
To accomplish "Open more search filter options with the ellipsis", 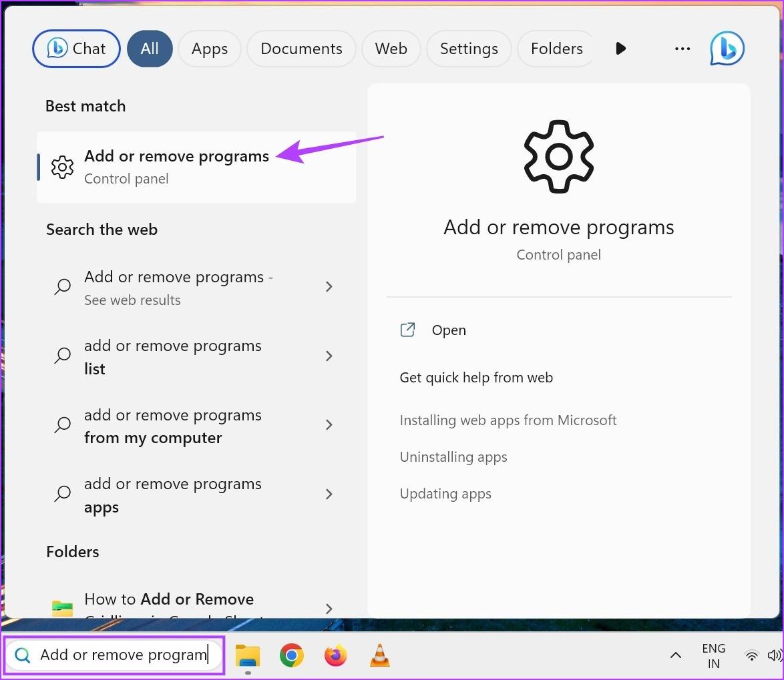I will 682,48.
